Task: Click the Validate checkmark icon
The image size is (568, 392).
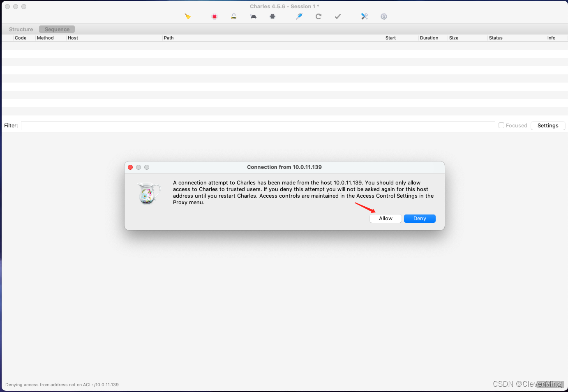Action: [338, 16]
